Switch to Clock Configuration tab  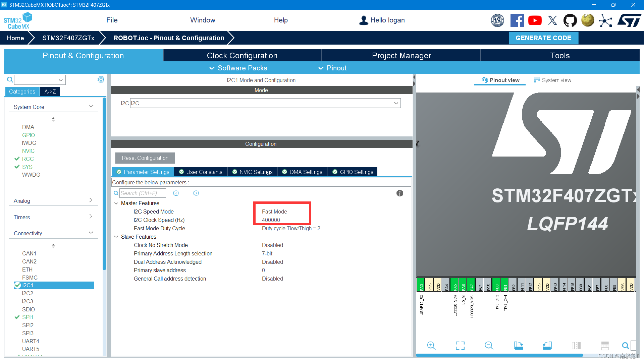coord(242,56)
